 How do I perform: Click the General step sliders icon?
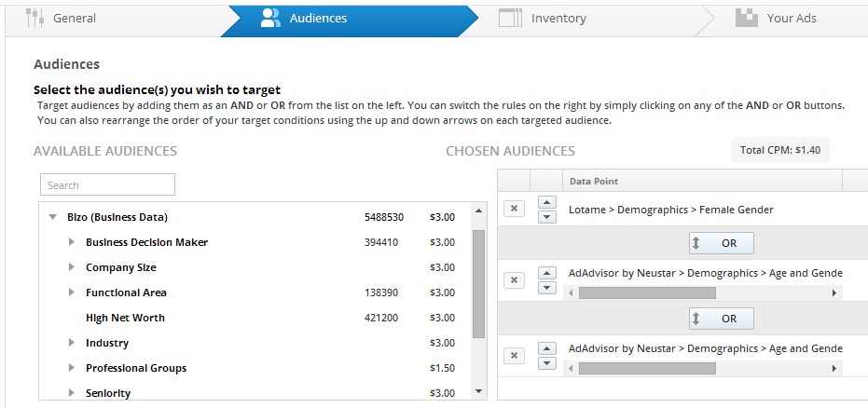click(x=35, y=18)
